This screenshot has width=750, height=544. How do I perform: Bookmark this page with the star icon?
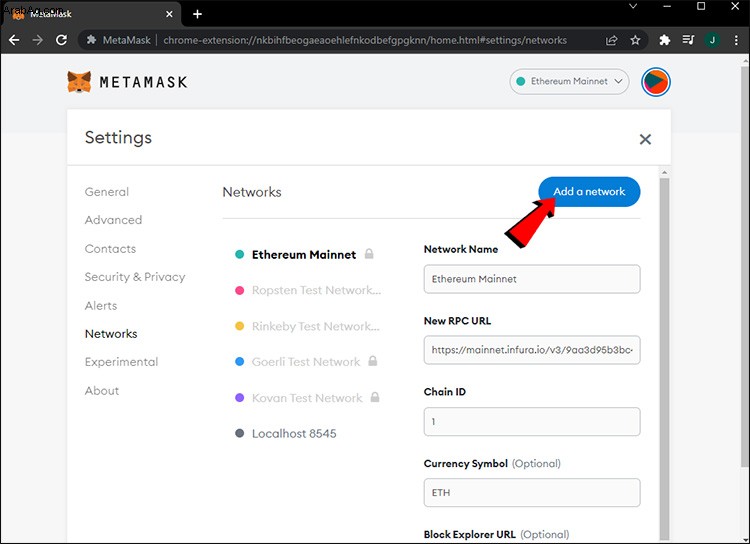[x=635, y=40]
